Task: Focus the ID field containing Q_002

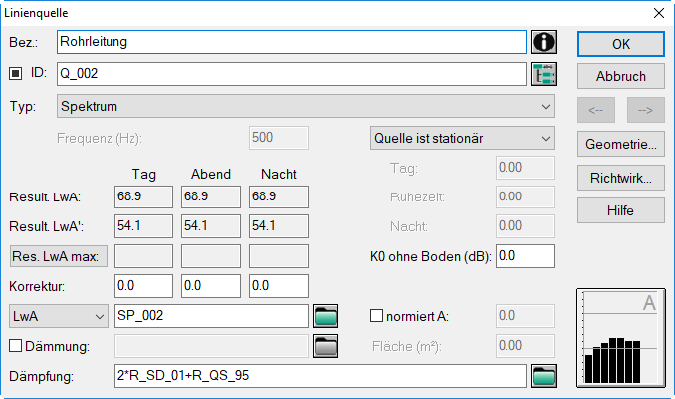Action: point(291,74)
